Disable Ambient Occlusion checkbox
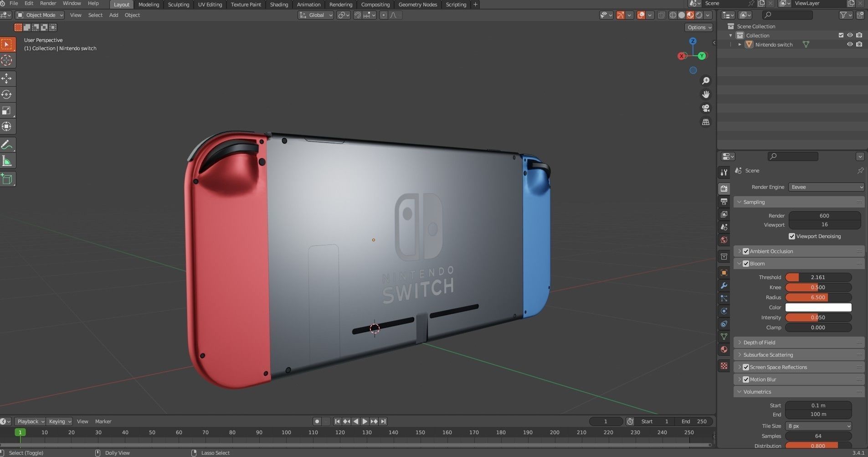The width and height of the screenshot is (868, 457). 746,251
